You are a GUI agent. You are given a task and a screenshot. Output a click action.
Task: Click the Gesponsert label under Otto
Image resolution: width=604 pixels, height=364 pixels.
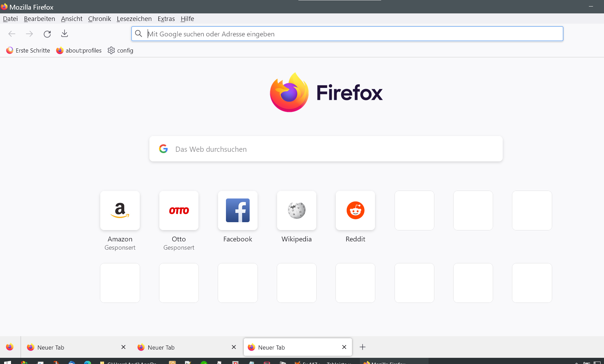point(179,248)
